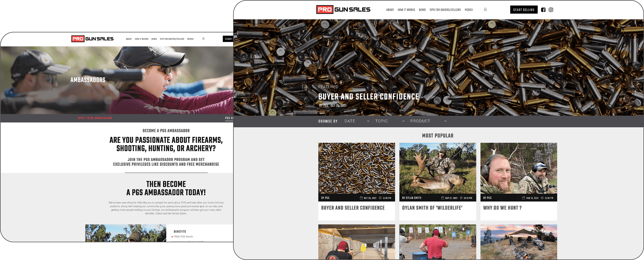The height and width of the screenshot is (260, 644).
Task: Expand the Date browse dropdown
Action: coord(357,121)
